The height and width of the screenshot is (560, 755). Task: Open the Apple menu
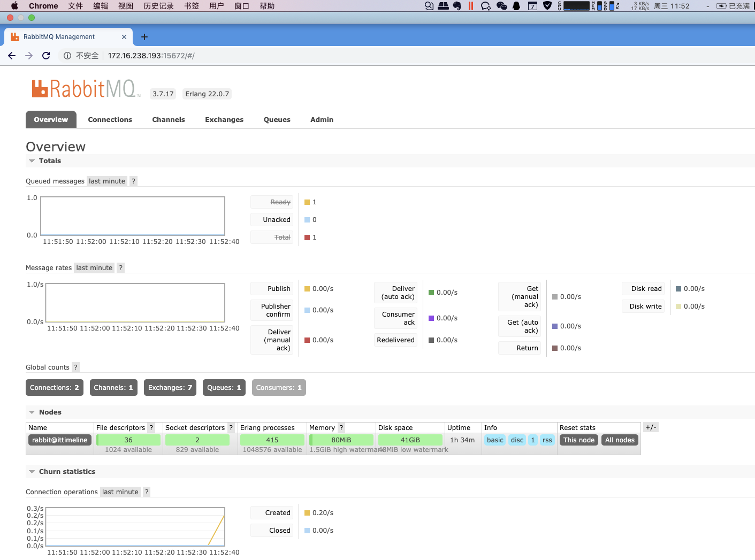pos(14,6)
